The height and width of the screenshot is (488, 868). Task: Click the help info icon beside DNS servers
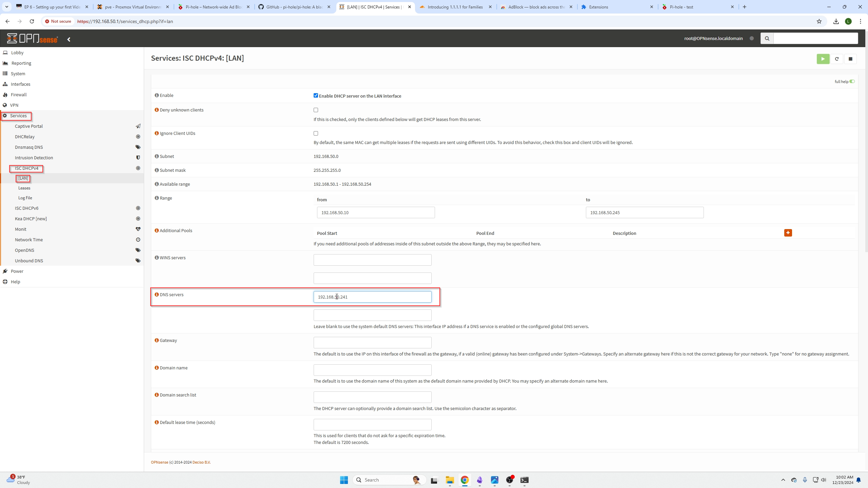(x=157, y=294)
